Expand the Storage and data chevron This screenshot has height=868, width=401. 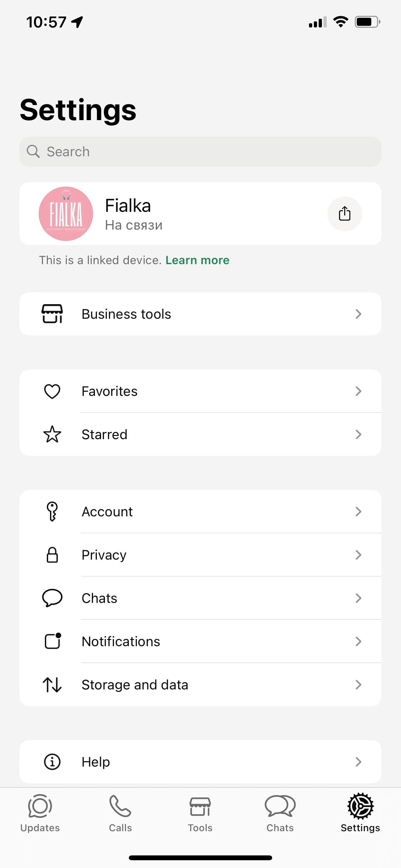pyautogui.click(x=358, y=684)
